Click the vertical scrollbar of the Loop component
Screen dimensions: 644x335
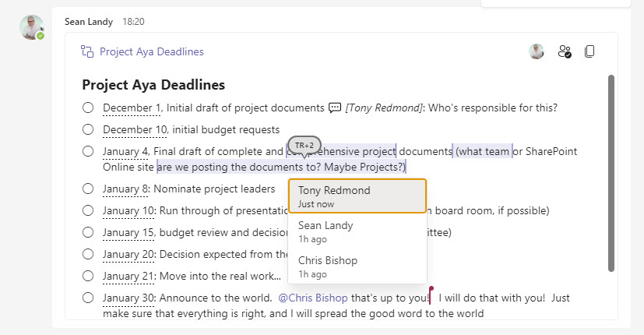(611, 173)
